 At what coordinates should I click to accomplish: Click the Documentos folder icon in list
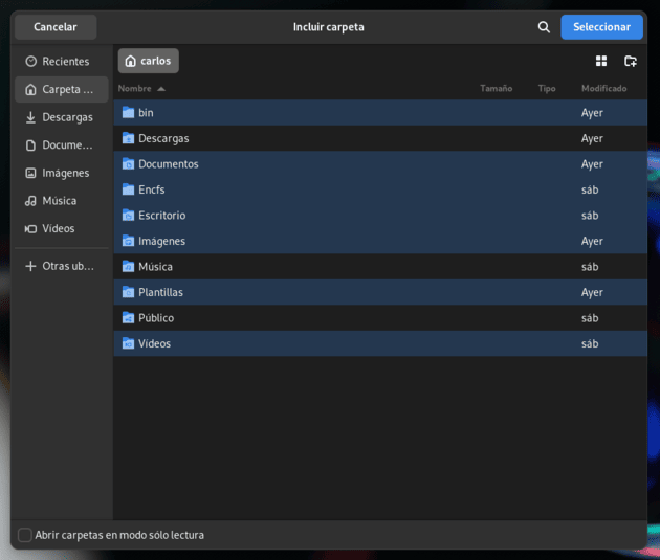[x=128, y=164]
